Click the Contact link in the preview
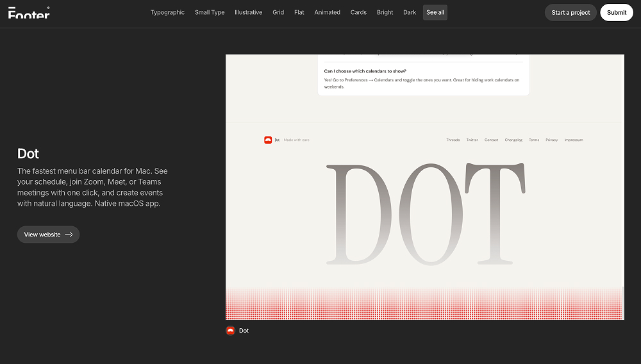 click(492, 140)
